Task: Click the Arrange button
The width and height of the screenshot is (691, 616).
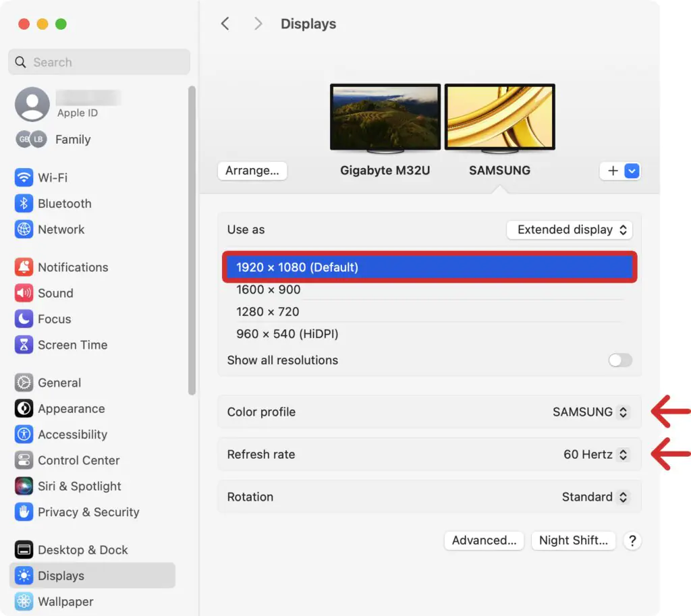Action: tap(252, 171)
